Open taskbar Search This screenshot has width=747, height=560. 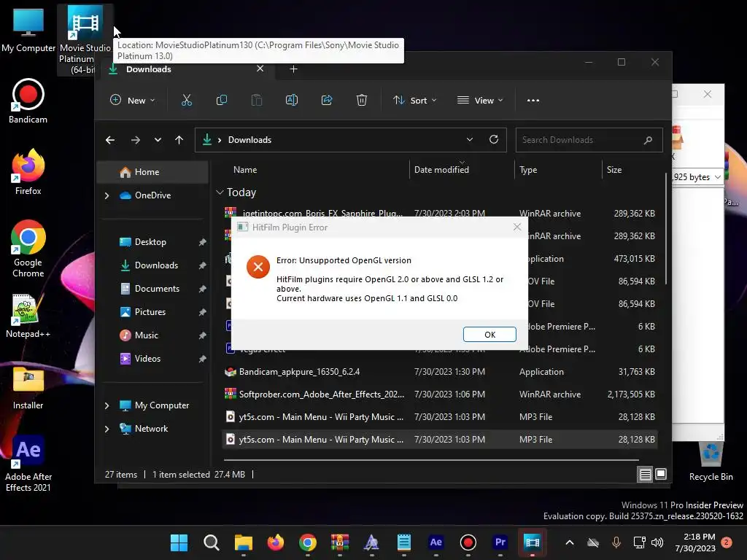click(x=212, y=542)
